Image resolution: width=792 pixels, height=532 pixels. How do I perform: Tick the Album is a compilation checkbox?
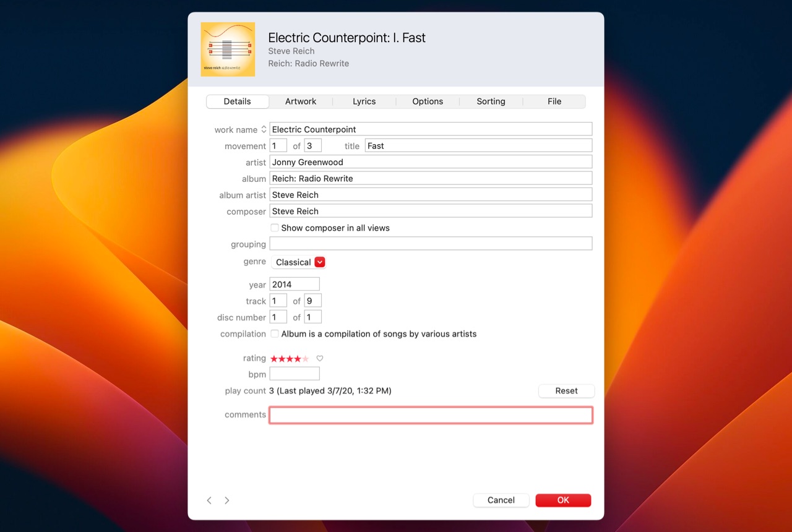(275, 334)
